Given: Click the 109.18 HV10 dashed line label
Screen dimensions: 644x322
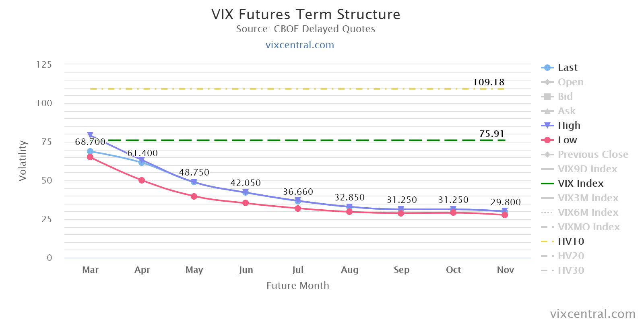Looking at the screenshot, I should [x=488, y=83].
